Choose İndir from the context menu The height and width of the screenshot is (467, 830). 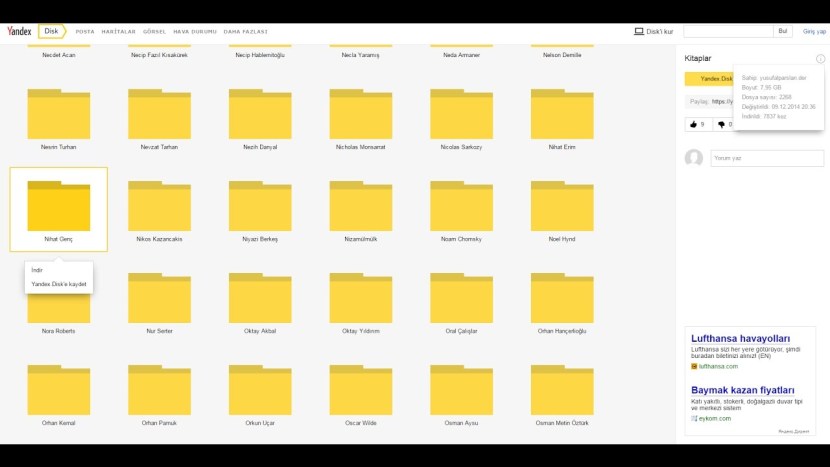(37, 270)
